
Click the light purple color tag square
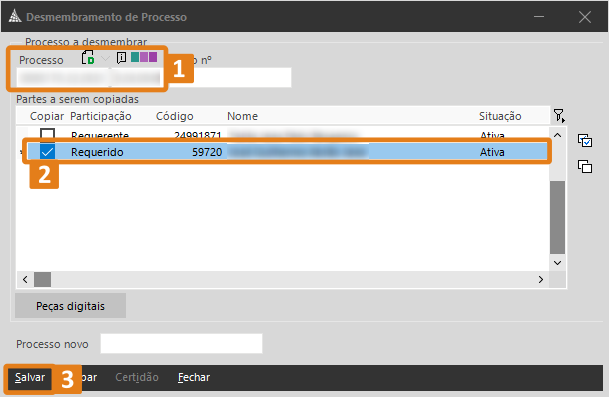point(144,57)
